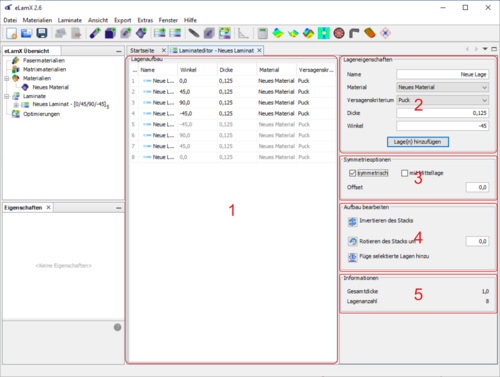
Task: Toggle the symmetrisch checkbox
Action: (x=352, y=173)
